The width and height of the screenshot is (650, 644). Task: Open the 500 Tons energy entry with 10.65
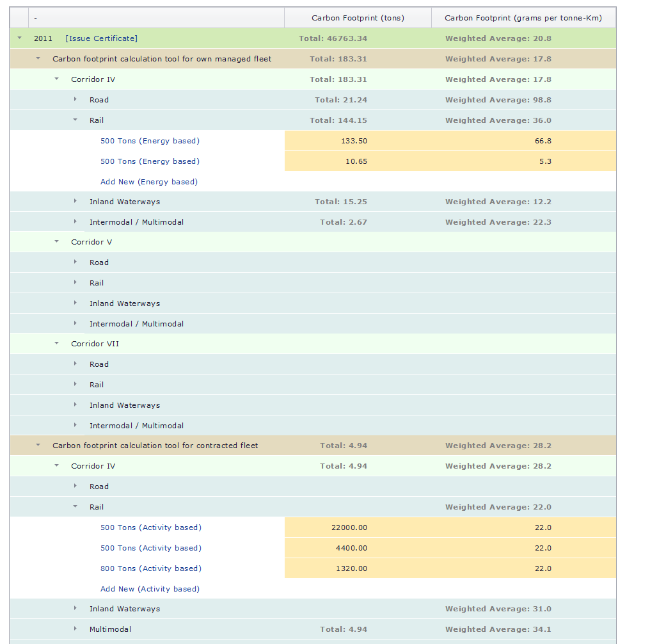150,161
